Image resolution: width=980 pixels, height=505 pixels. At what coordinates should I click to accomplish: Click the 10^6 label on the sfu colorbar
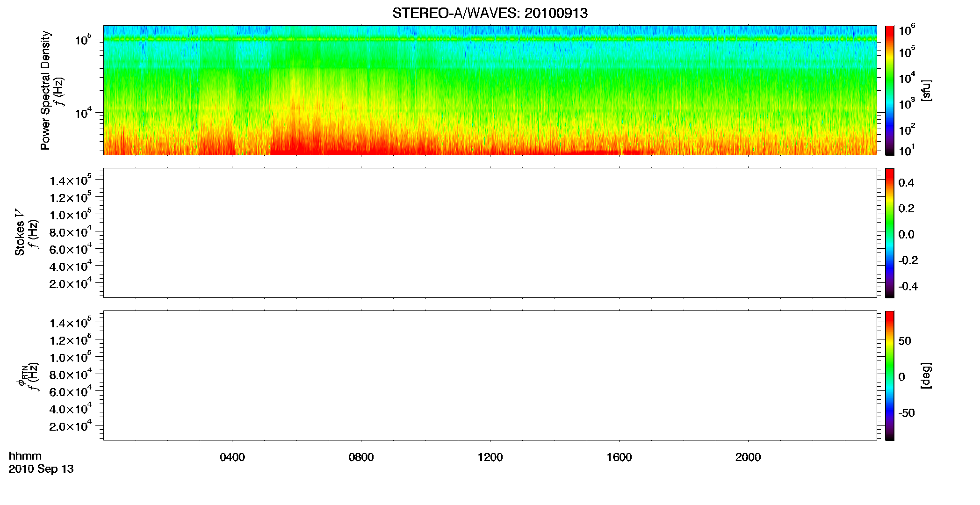907,30
